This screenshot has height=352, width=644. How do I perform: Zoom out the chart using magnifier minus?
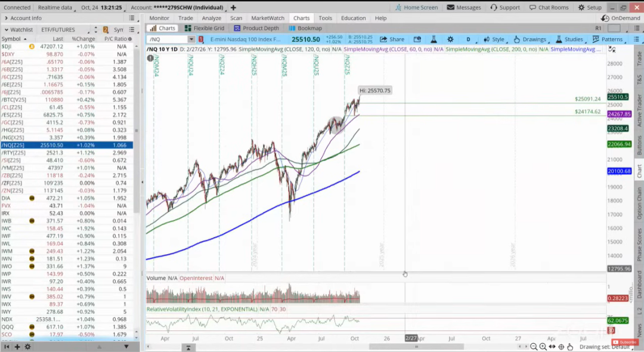click(534, 347)
